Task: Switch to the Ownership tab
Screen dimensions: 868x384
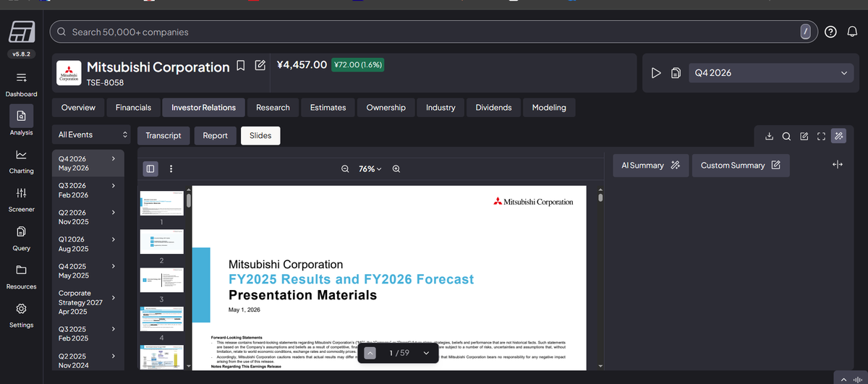Action: pos(386,108)
